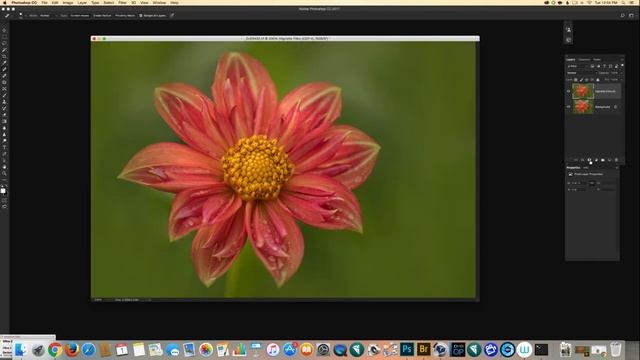Open lower collapsed panel icon beside canvas

[569, 40]
